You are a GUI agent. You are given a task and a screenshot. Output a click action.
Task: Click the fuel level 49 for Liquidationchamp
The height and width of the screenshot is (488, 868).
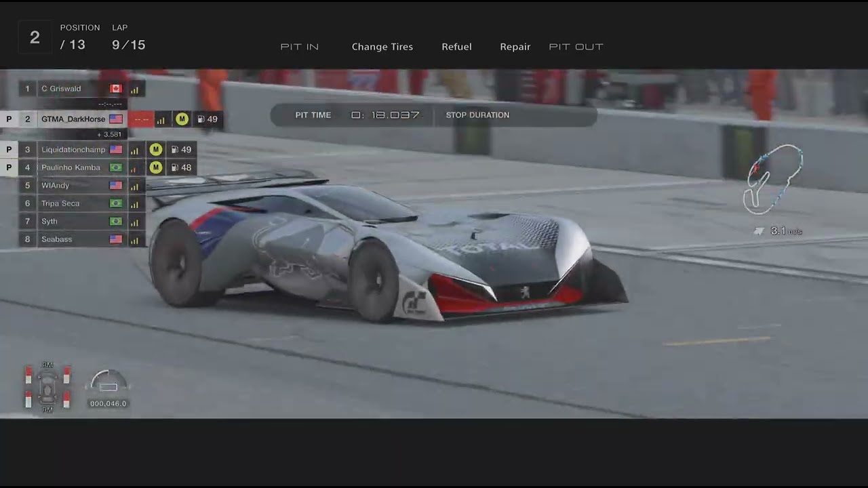pyautogui.click(x=186, y=150)
